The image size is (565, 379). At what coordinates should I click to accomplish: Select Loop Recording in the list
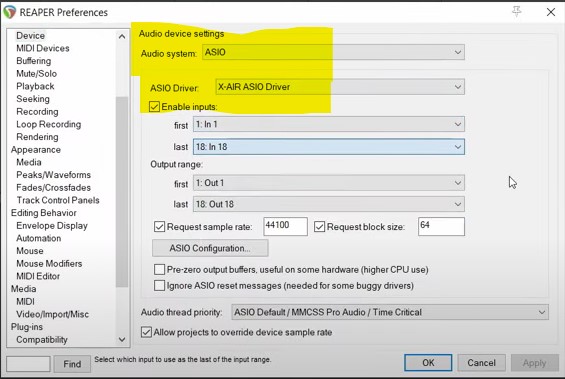pyautogui.click(x=49, y=124)
